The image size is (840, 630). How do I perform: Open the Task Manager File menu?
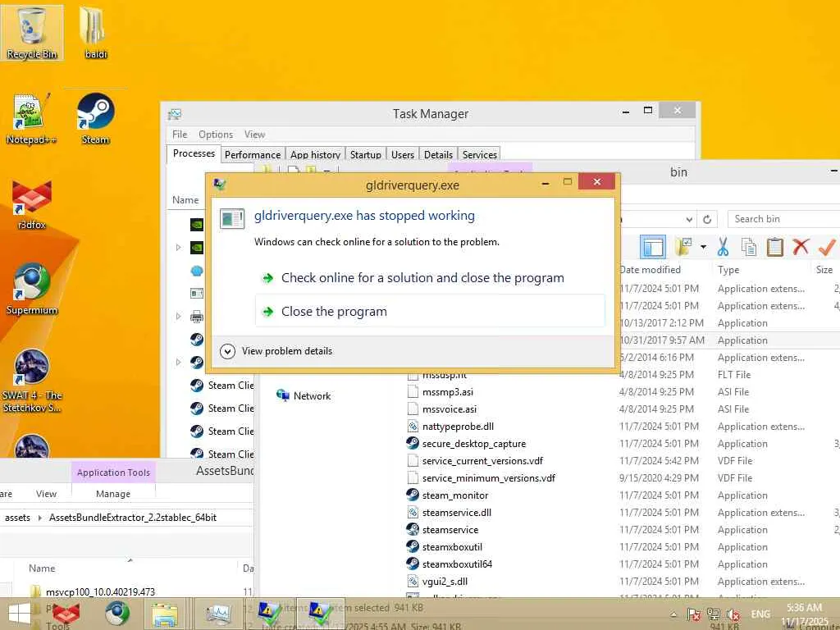180,135
